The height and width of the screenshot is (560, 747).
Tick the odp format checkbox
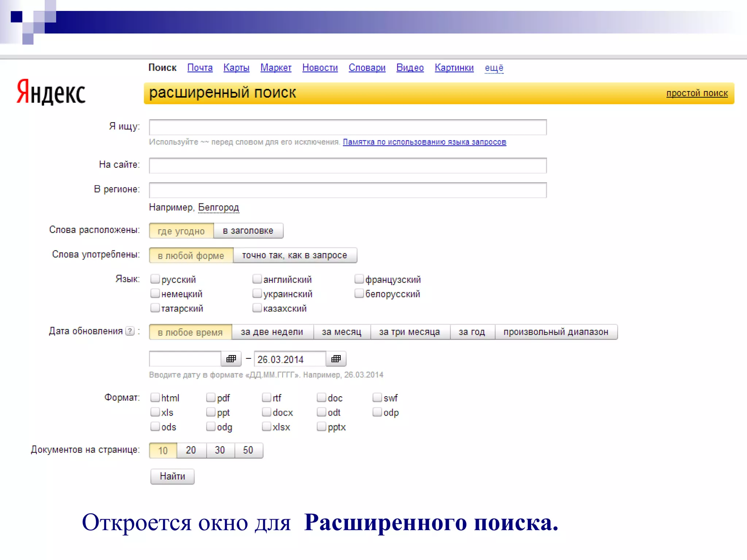(x=378, y=412)
